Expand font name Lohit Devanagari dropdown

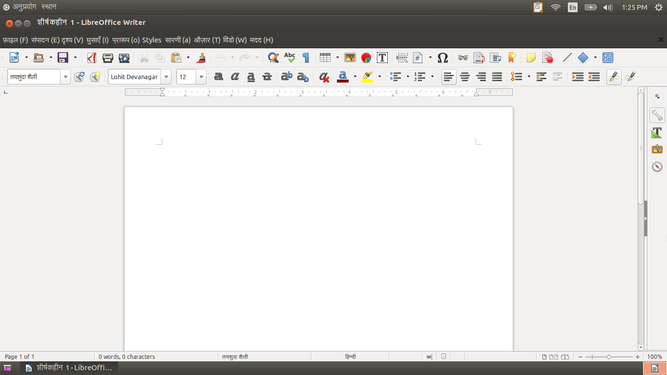[166, 77]
